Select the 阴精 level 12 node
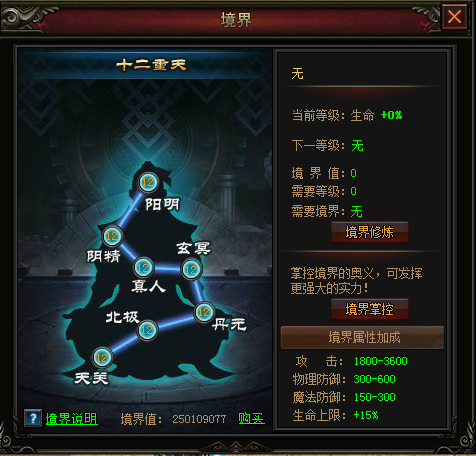The width and height of the screenshot is (476, 456). [x=112, y=236]
